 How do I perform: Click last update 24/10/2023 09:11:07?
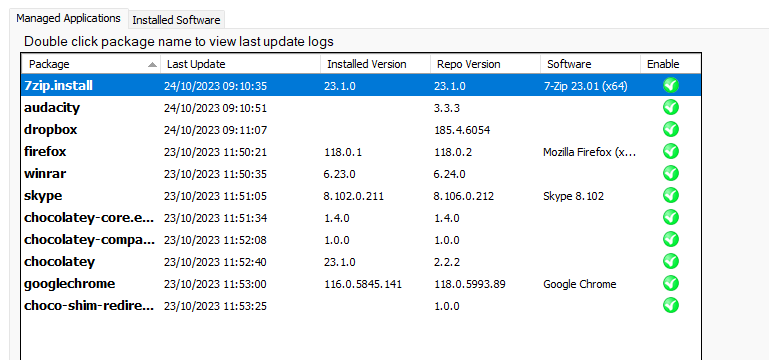(x=215, y=130)
